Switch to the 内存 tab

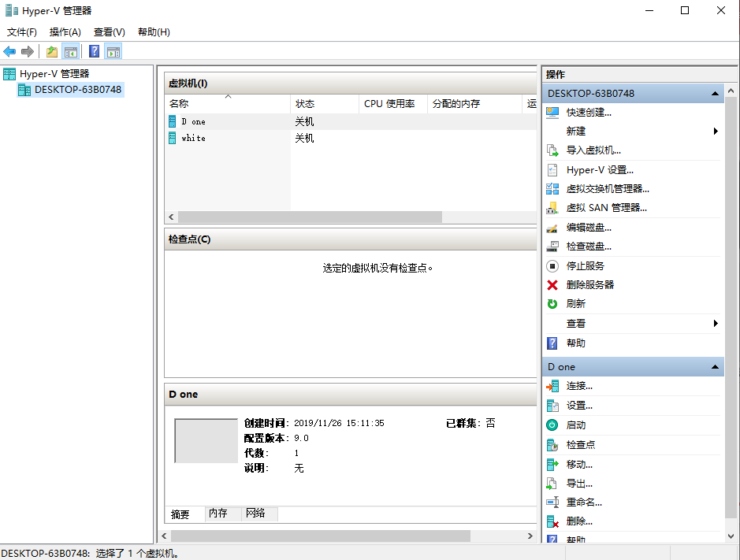click(x=223, y=514)
